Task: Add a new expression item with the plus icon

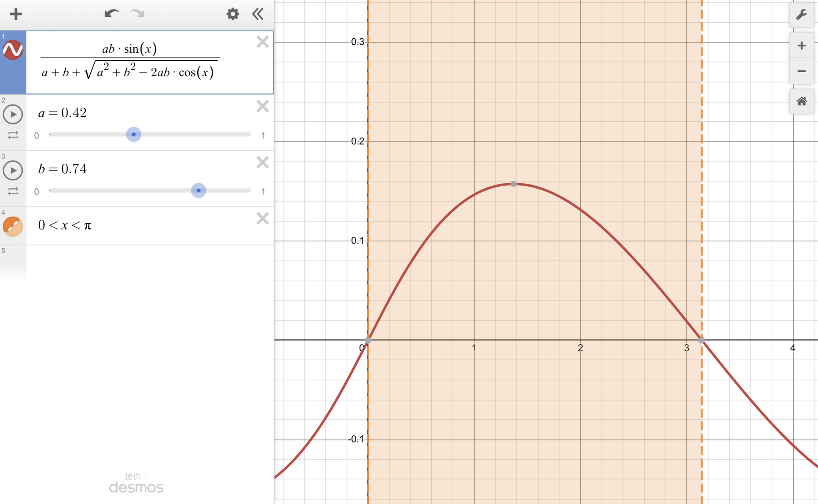Action: pos(16,14)
